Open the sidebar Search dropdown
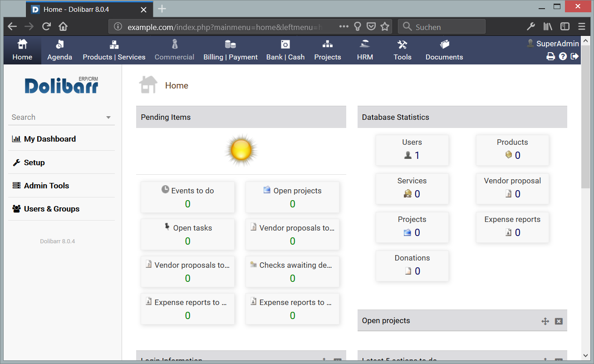This screenshot has height=364, width=594. pyautogui.click(x=61, y=117)
